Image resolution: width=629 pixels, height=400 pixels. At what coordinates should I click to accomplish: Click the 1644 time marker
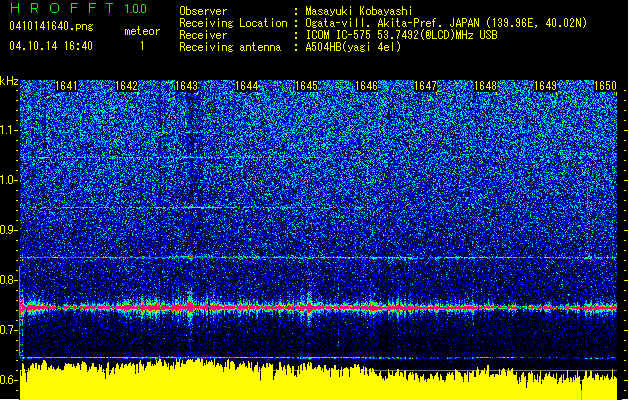tap(246, 86)
